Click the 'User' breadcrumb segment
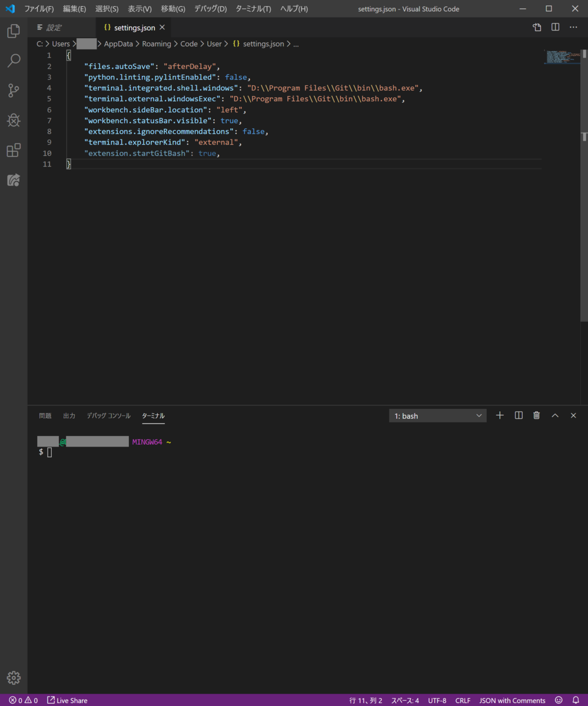 (214, 44)
